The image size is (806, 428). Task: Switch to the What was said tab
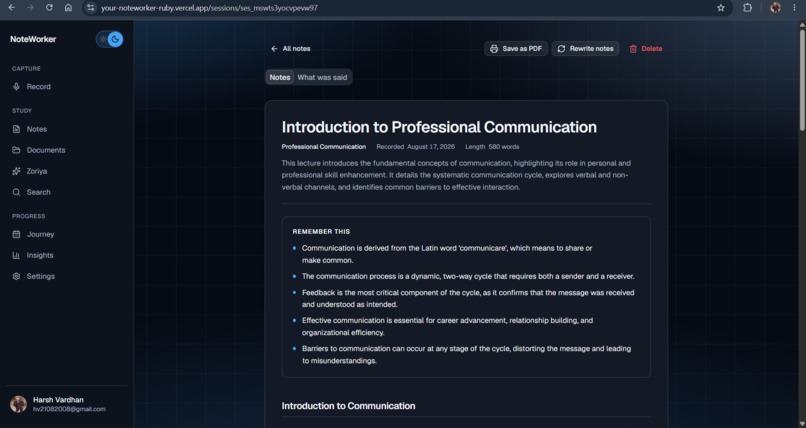[322, 78]
